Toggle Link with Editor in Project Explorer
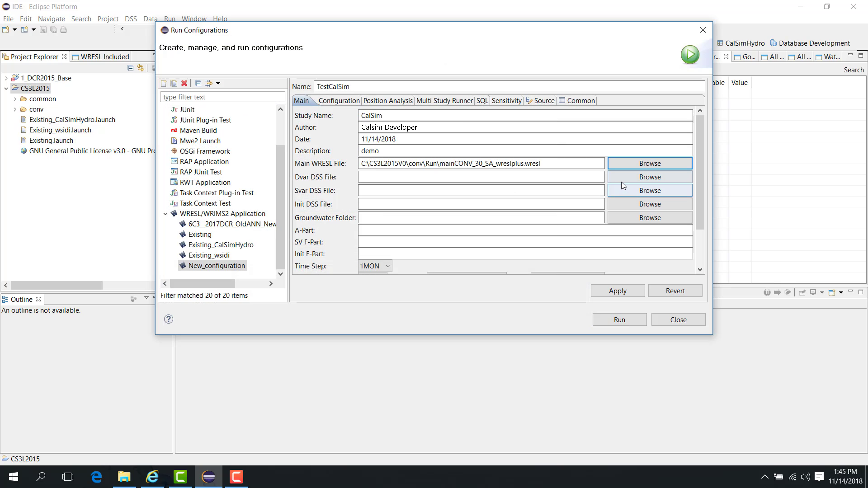Image resolution: width=868 pixels, height=488 pixels. click(x=140, y=68)
